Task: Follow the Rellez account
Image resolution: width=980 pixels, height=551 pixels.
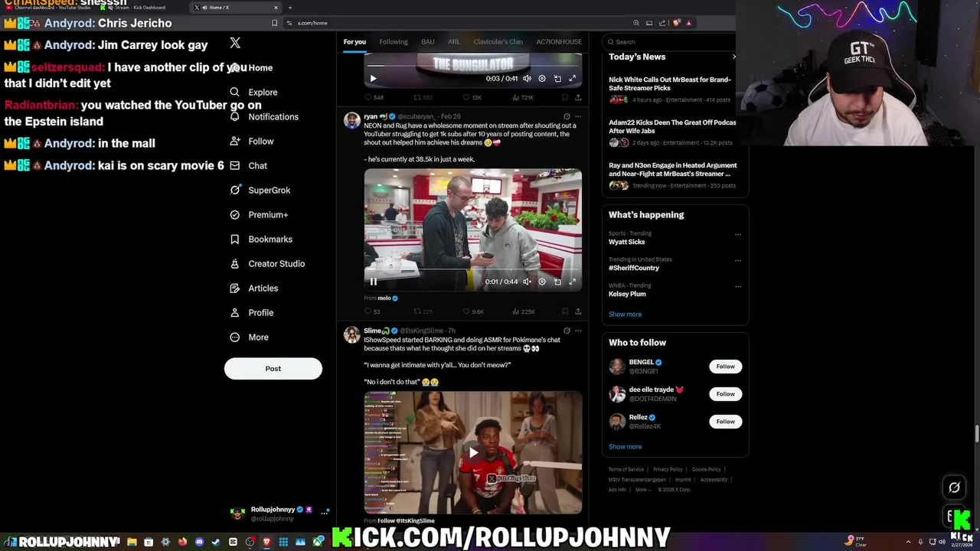Action: [x=725, y=422]
